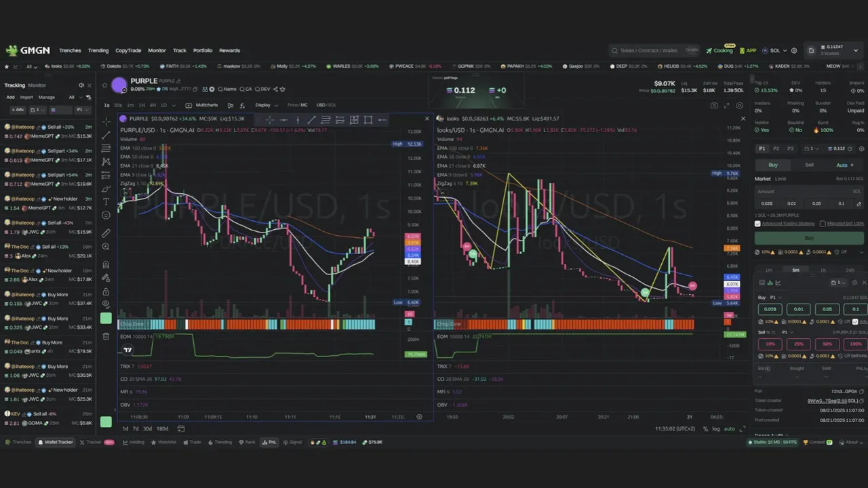Image resolution: width=868 pixels, height=488 pixels.
Task: Click Manage in Tracking panel
Action: click(47, 97)
